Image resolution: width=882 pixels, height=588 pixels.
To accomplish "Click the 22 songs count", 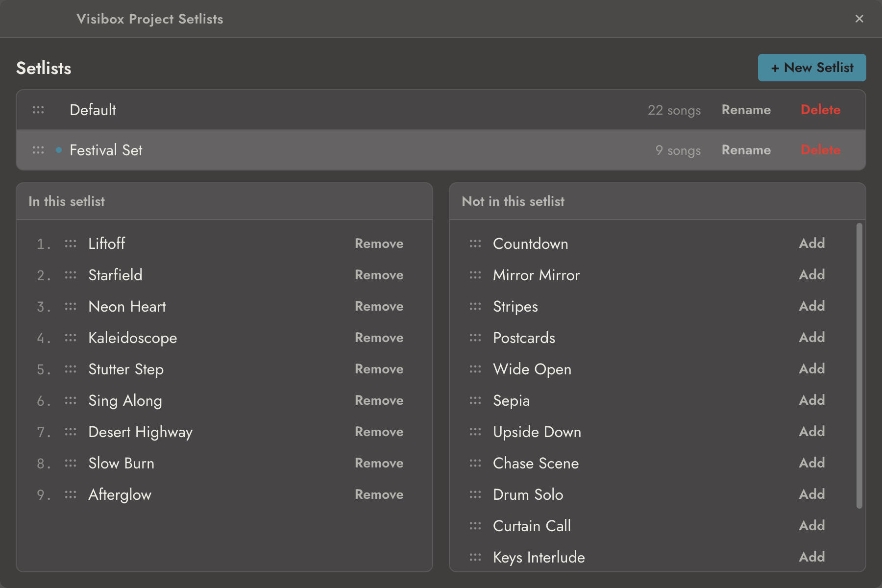I will tap(674, 110).
